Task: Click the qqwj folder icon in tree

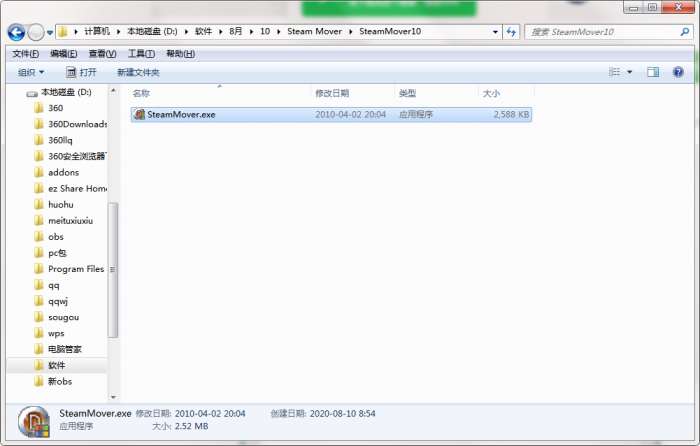Action: coord(39,301)
